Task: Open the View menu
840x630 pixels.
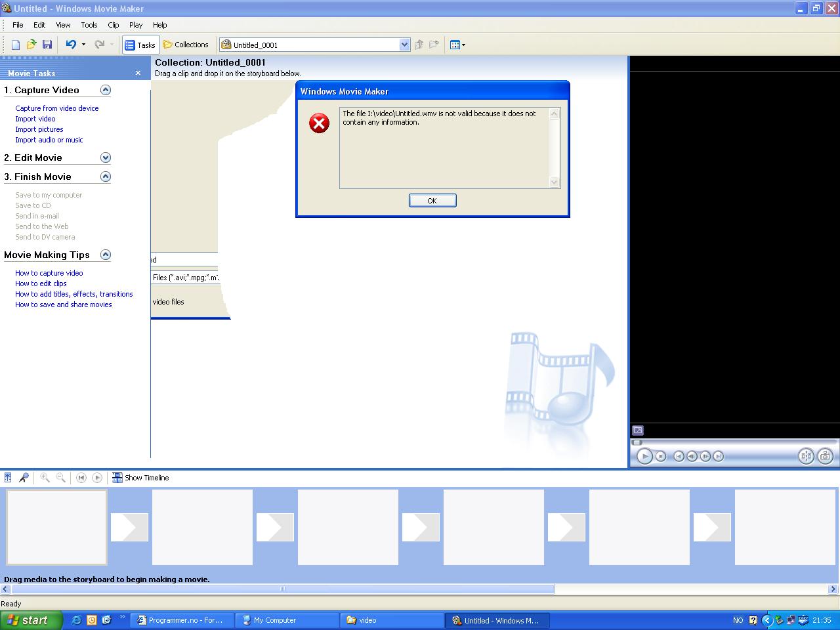Action: 63,25
